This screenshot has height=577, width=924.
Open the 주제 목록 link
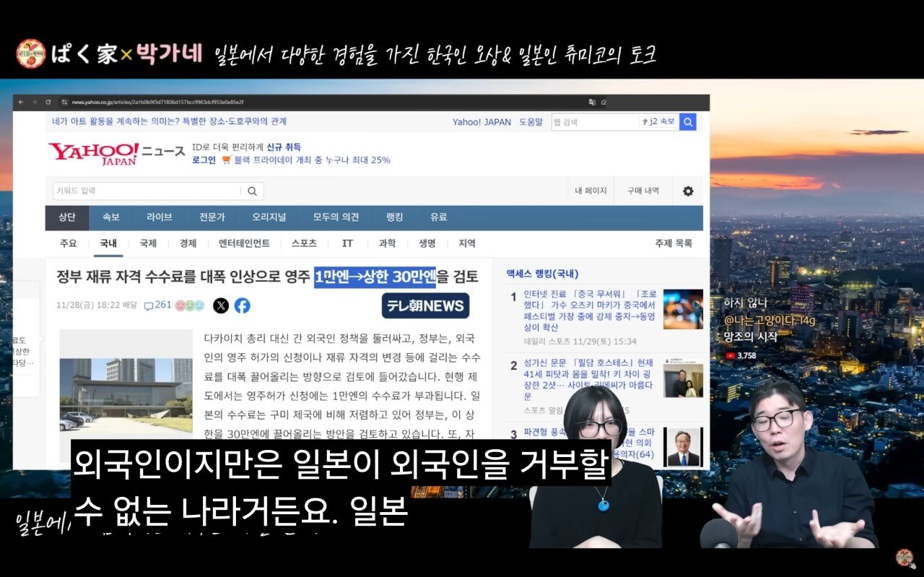pyautogui.click(x=673, y=243)
